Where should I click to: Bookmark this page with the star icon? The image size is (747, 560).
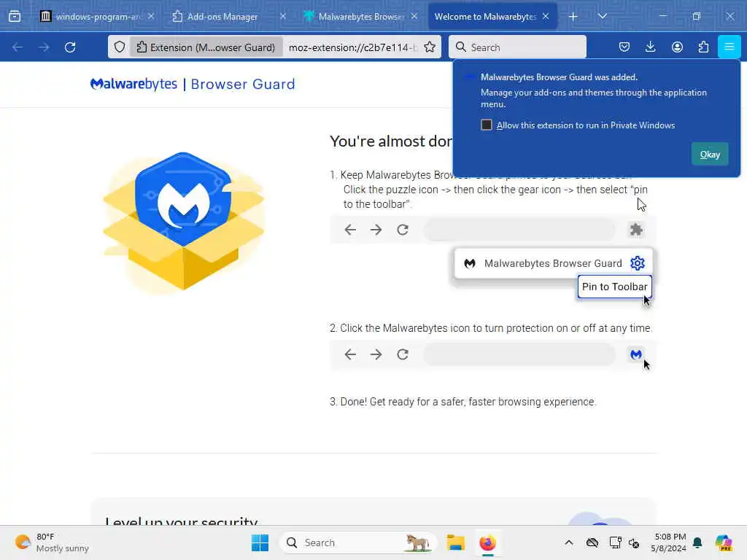pos(430,47)
